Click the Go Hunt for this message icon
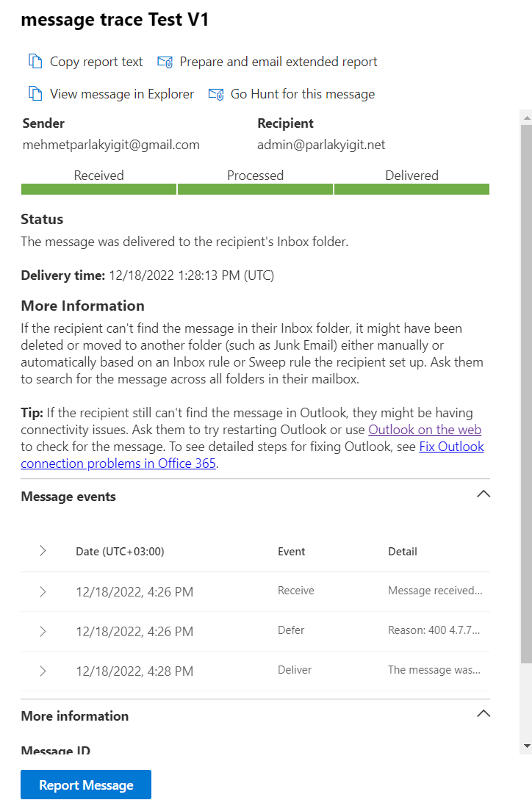532x811 pixels. pyautogui.click(x=216, y=94)
